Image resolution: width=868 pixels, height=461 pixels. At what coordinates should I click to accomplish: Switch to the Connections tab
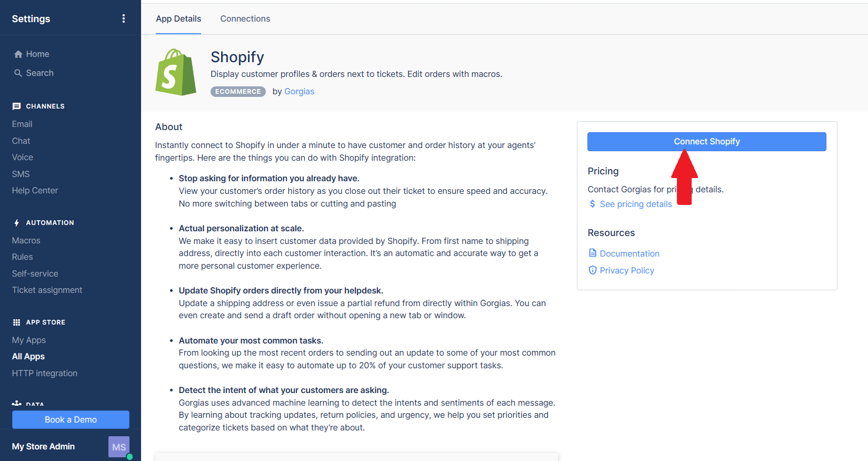245,19
